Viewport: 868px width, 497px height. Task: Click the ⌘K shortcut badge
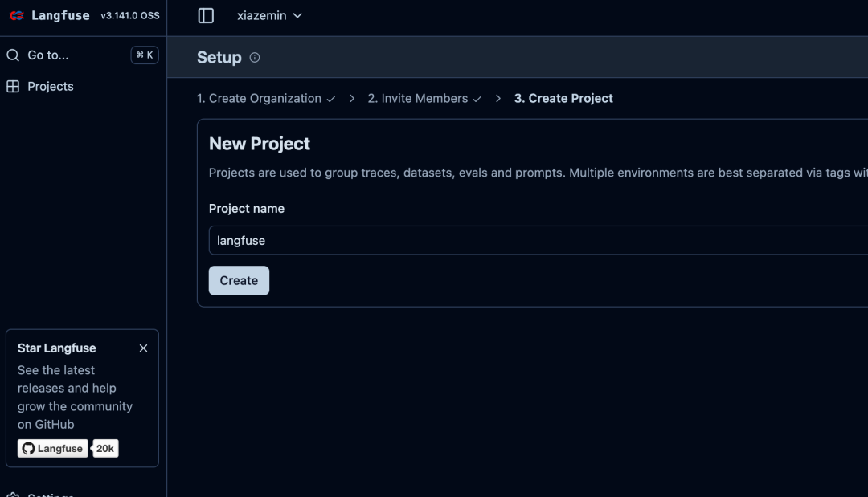[145, 55]
